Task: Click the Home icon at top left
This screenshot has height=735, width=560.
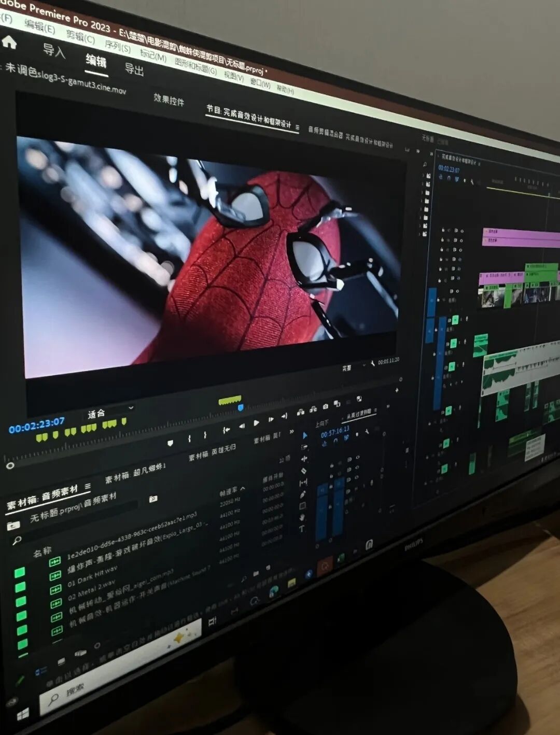Action: [x=9, y=42]
